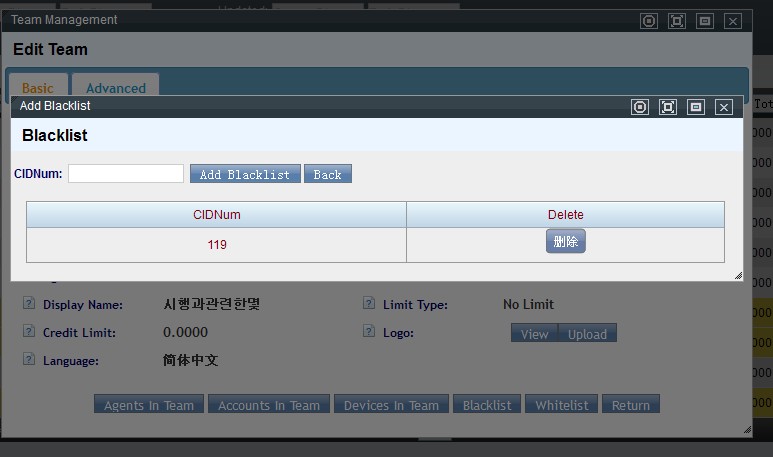The width and height of the screenshot is (773, 457).
Task: Click the help icon beside Display Name
Action: coord(29,304)
